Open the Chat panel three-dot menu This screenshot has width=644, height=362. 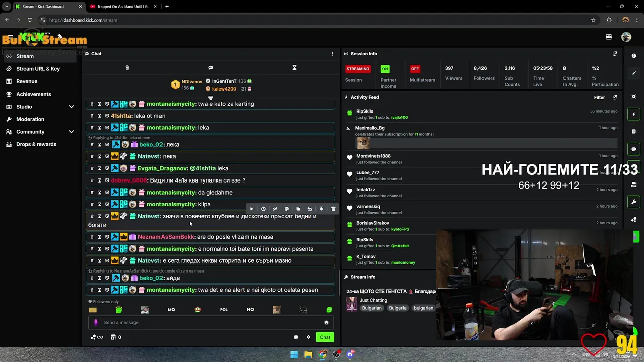[332, 54]
